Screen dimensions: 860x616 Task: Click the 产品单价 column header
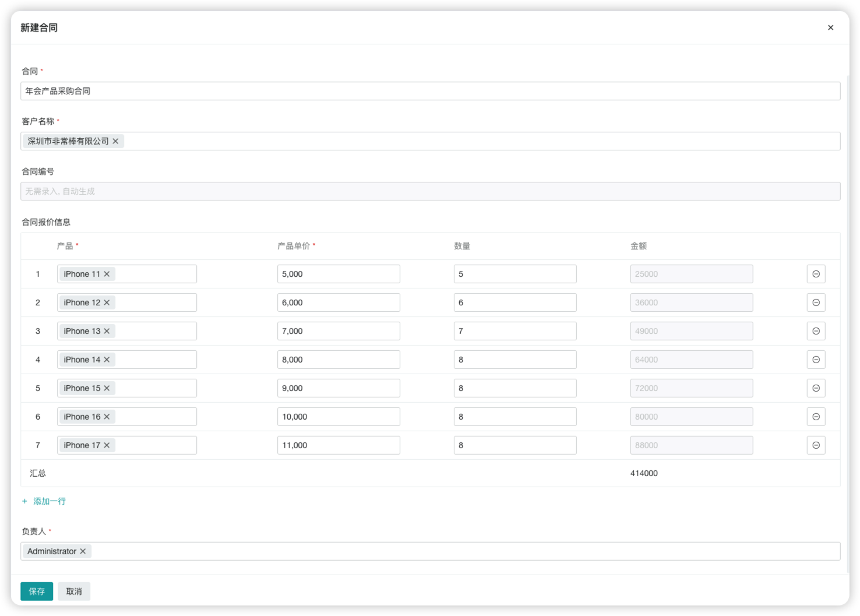click(x=294, y=246)
